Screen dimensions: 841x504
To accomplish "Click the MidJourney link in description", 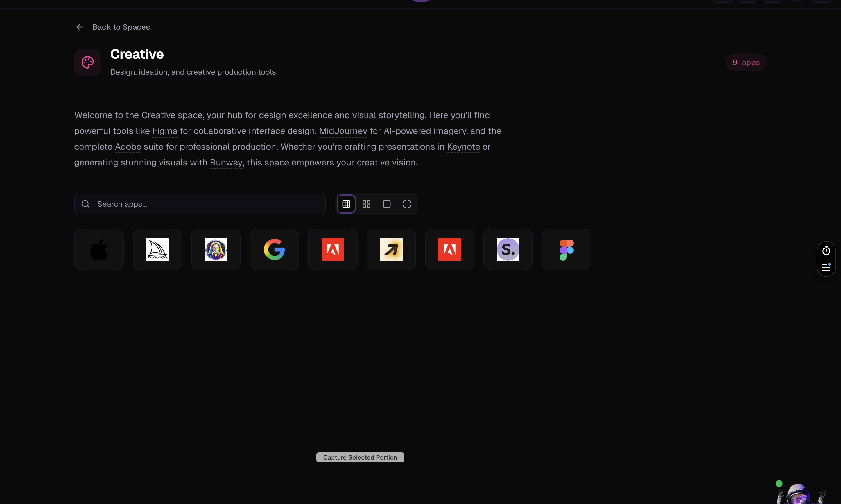I will click(x=343, y=131).
